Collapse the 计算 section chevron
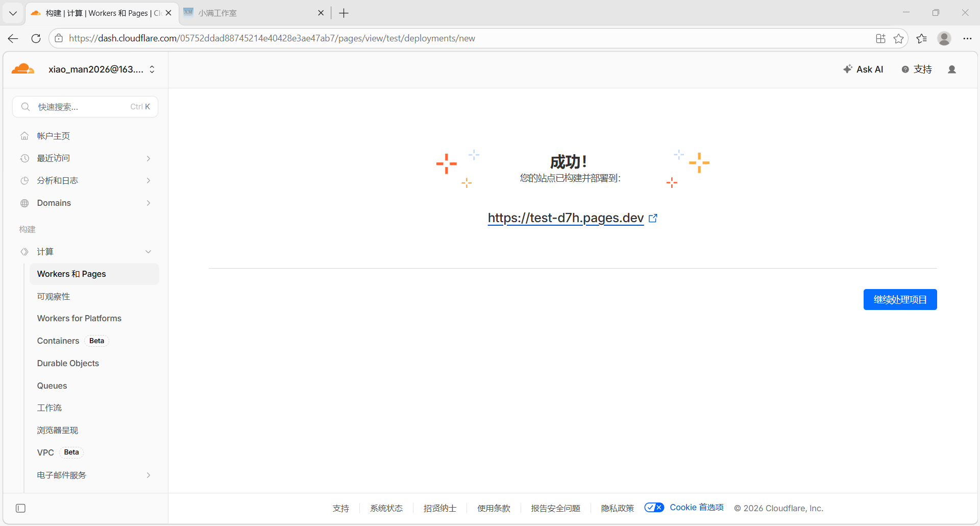The image size is (980, 526). tap(149, 252)
